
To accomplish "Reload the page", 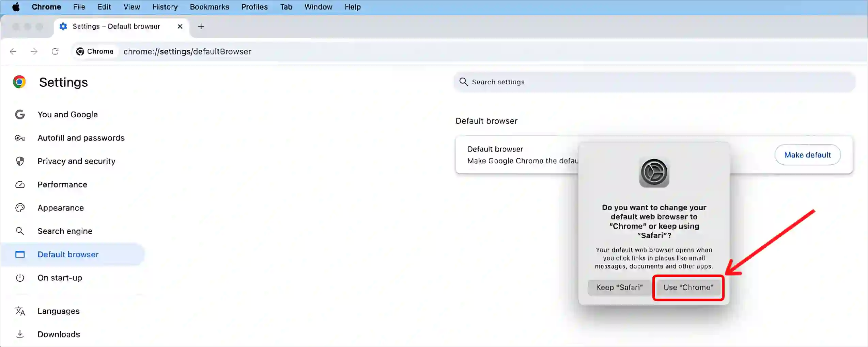I will pyautogui.click(x=55, y=51).
